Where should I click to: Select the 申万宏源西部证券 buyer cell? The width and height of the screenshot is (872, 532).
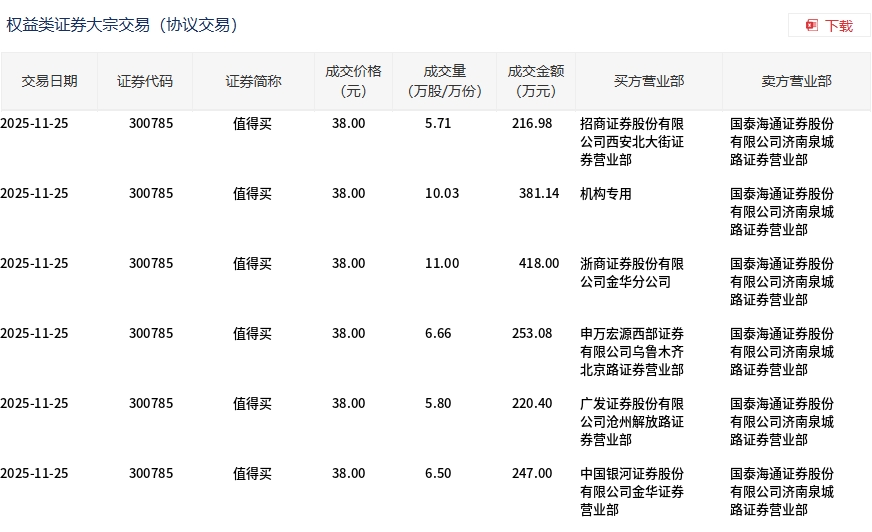click(x=632, y=351)
